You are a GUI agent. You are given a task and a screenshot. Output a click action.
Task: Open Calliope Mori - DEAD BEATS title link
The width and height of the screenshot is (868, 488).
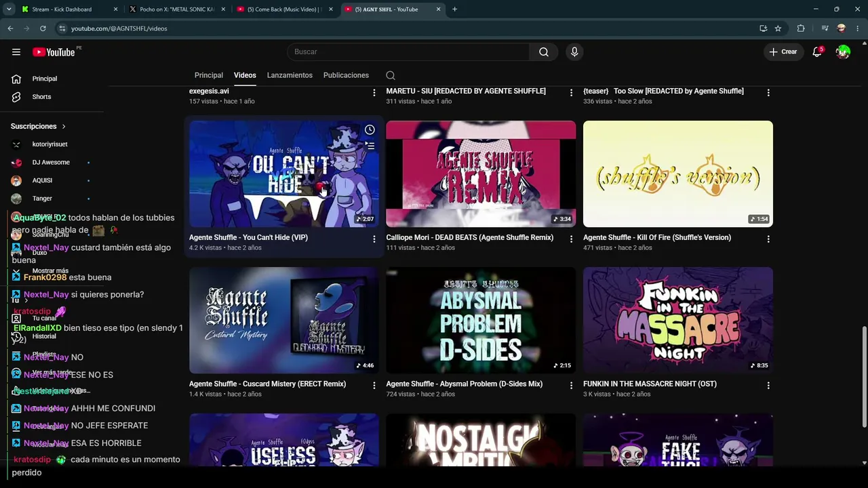coord(470,238)
